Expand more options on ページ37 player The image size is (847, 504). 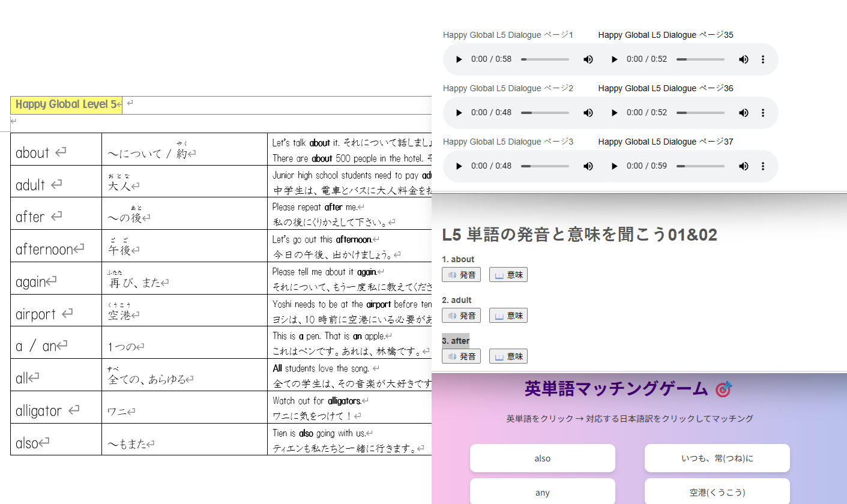click(x=763, y=166)
